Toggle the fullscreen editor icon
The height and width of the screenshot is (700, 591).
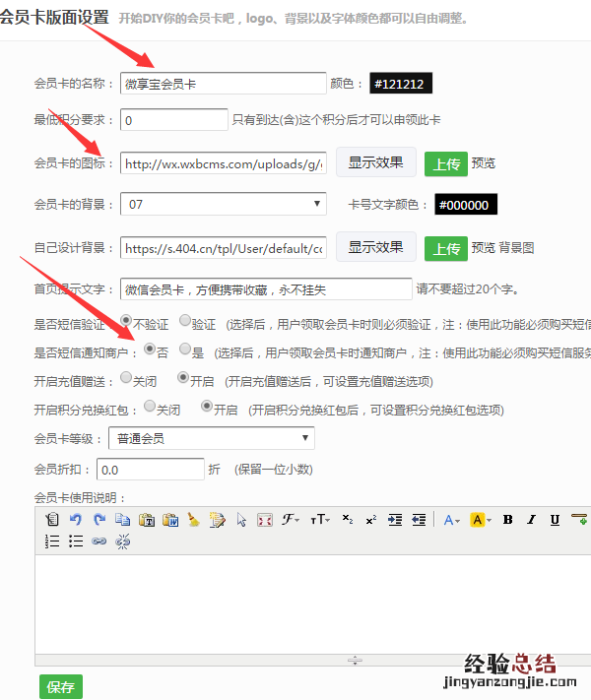click(265, 520)
